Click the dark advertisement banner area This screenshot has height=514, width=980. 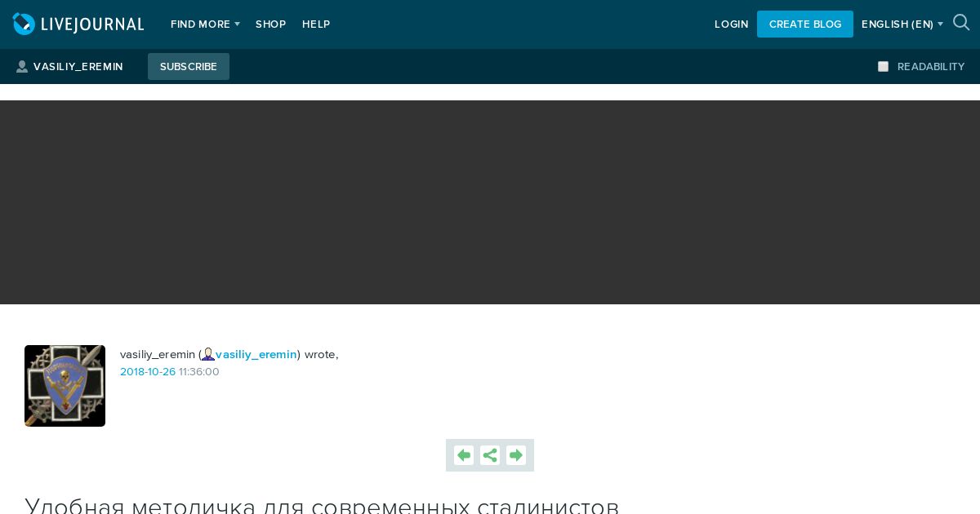point(490,202)
